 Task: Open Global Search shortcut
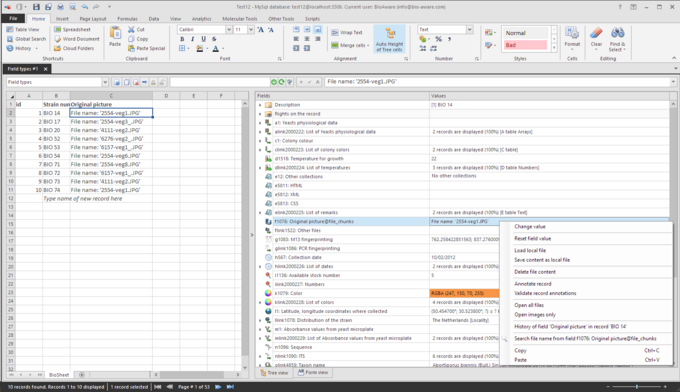[x=26, y=39]
